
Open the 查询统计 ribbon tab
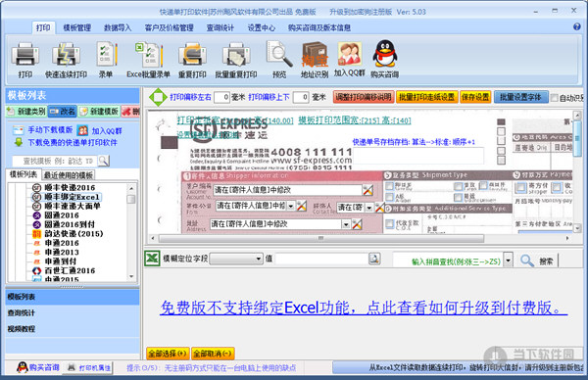(220, 27)
